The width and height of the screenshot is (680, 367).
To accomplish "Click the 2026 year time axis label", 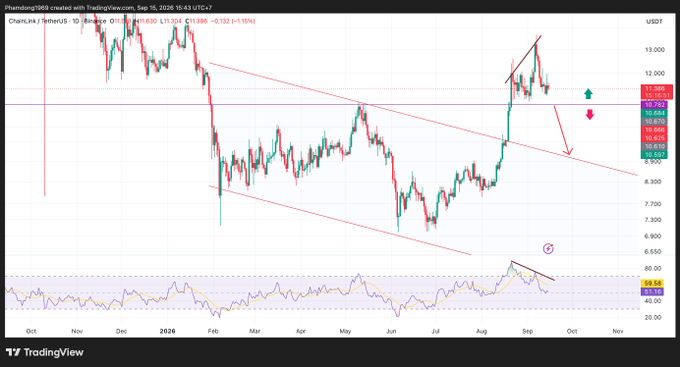I will point(167,331).
